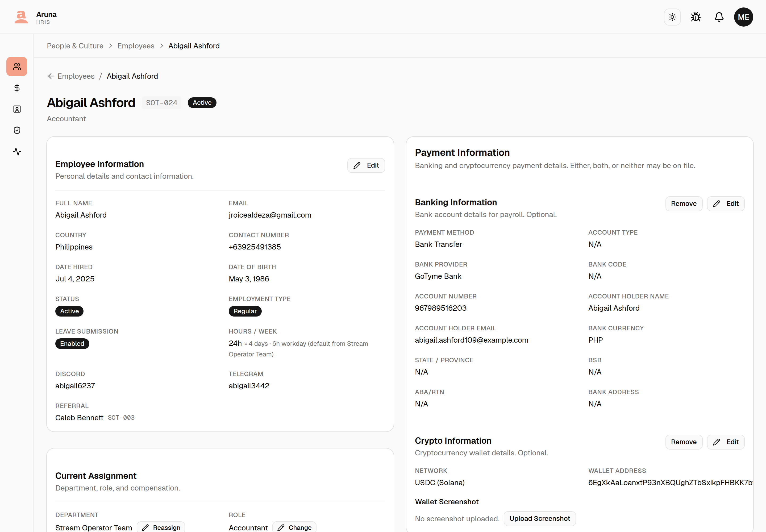The image size is (766, 532).
Task: Click the Active badge under Status
Action: pos(69,311)
